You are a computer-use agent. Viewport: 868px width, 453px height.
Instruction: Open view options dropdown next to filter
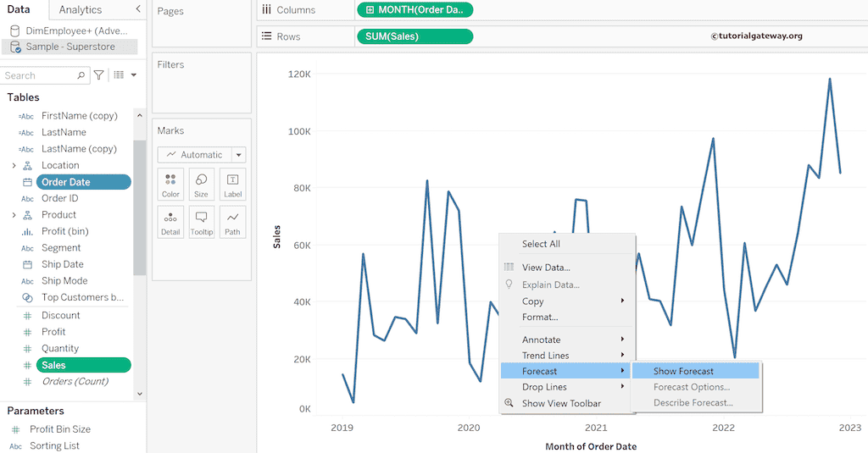point(125,75)
